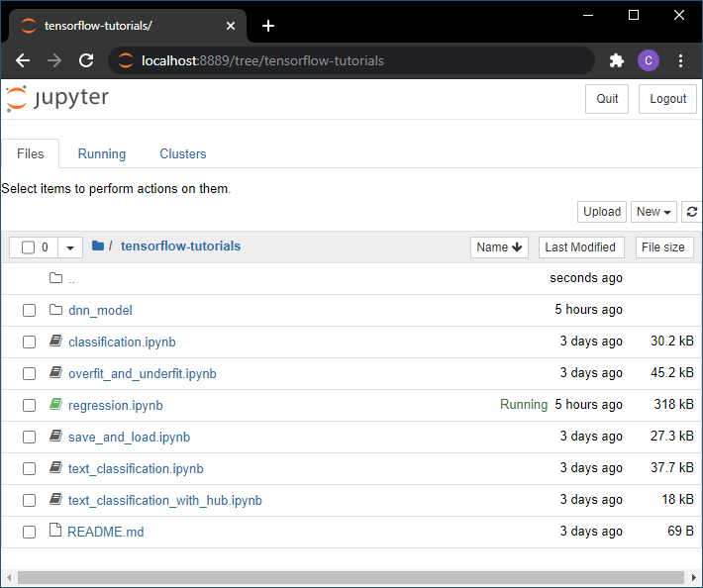Viewport: 703px width, 588px height.
Task: Open the dnn_model folder link
Action: 100,310
